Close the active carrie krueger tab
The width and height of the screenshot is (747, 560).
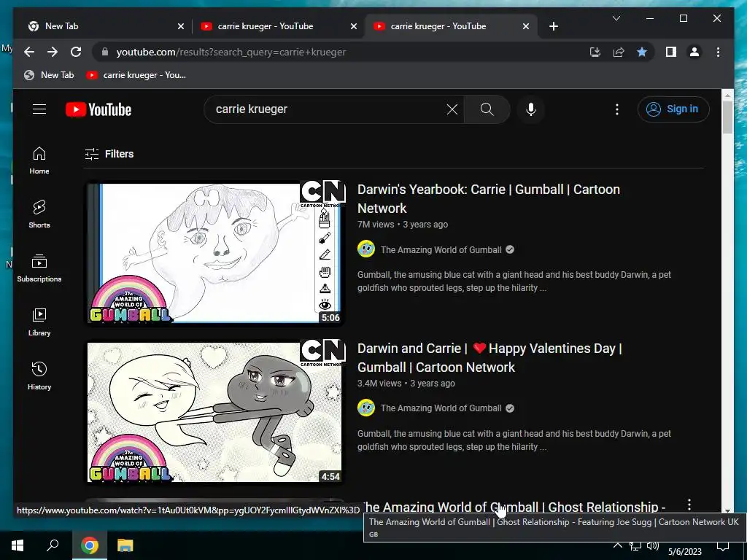click(x=526, y=27)
